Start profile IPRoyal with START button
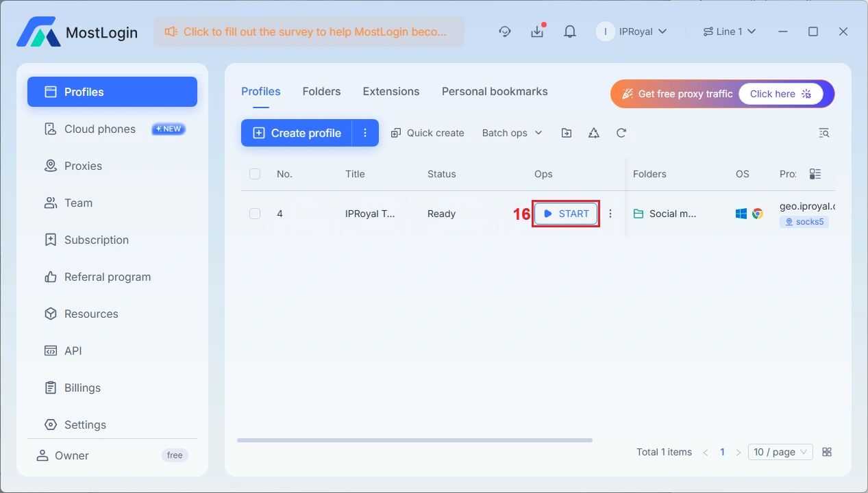This screenshot has height=493, width=868. click(x=566, y=214)
